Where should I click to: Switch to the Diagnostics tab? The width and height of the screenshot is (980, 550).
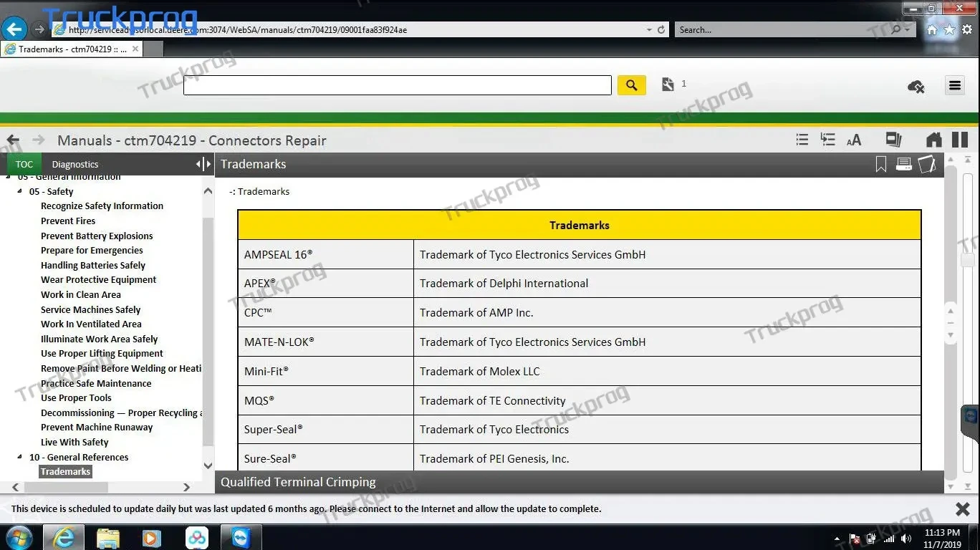(x=75, y=164)
